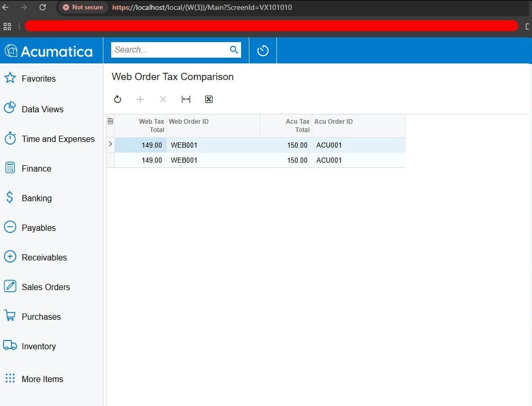
Task: Open the Sales Orders workspace
Action: [x=46, y=286]
